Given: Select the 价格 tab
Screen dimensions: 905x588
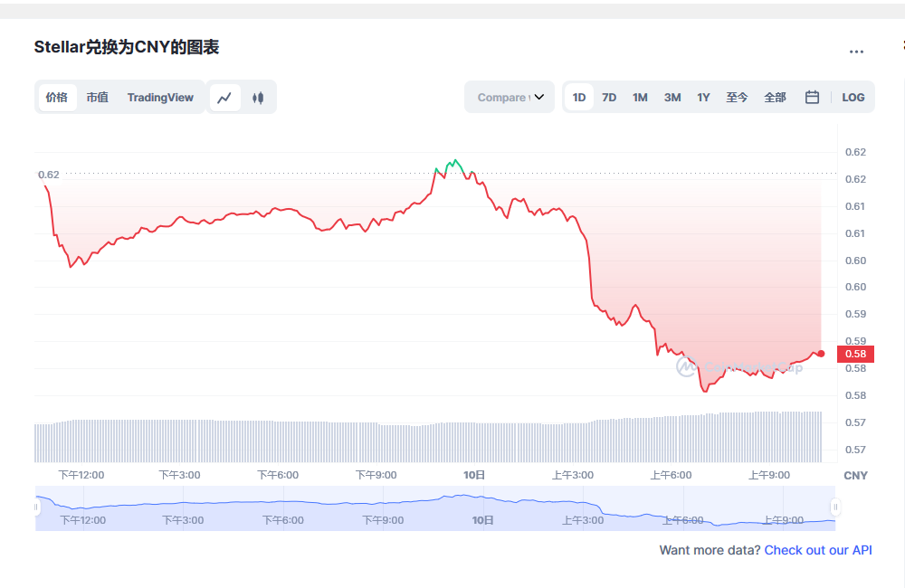Looking at the screenshot, I should tap(56, 98).
